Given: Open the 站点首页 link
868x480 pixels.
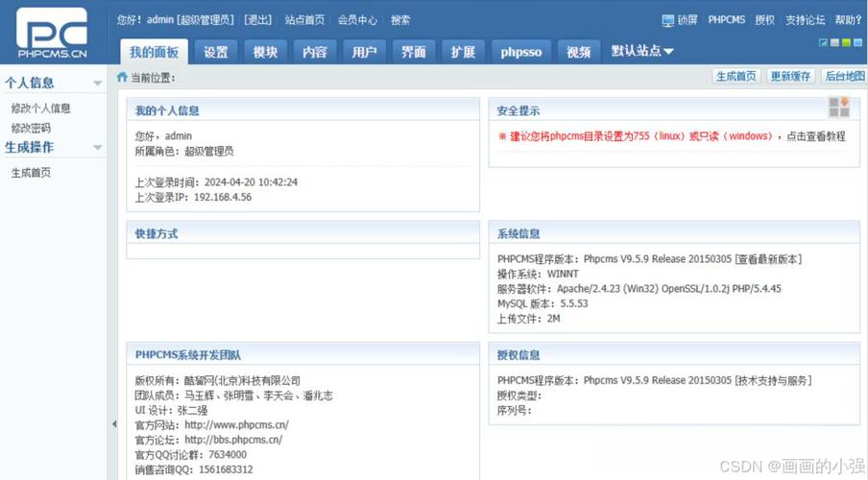Looking at the screenshot, I should coord(304,20).
